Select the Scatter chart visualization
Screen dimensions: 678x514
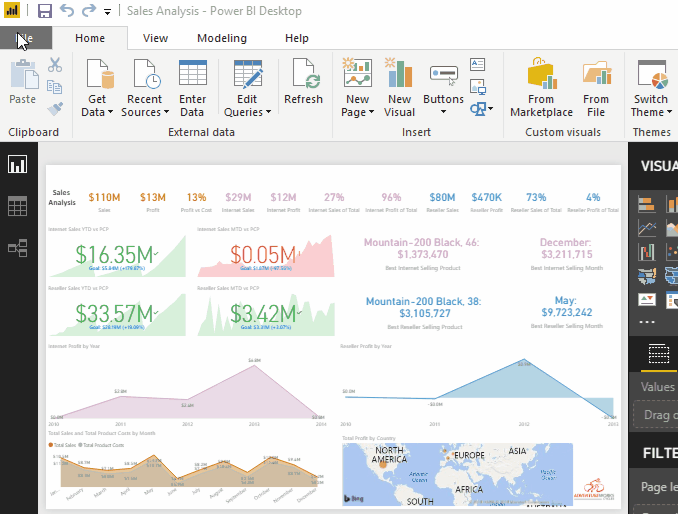[672, 252]
